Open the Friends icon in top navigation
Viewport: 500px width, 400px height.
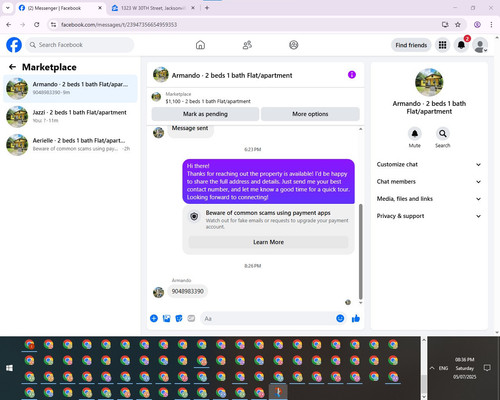coord(247,45)
